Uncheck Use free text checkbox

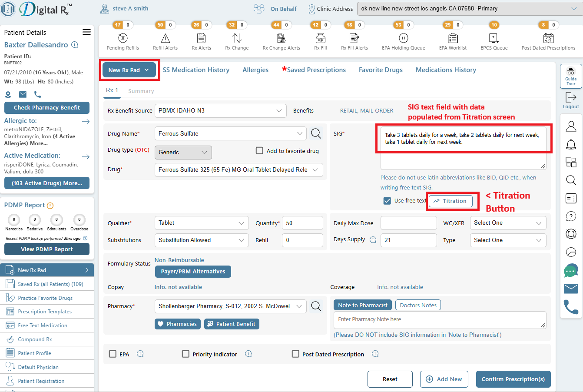coord(387,201)
